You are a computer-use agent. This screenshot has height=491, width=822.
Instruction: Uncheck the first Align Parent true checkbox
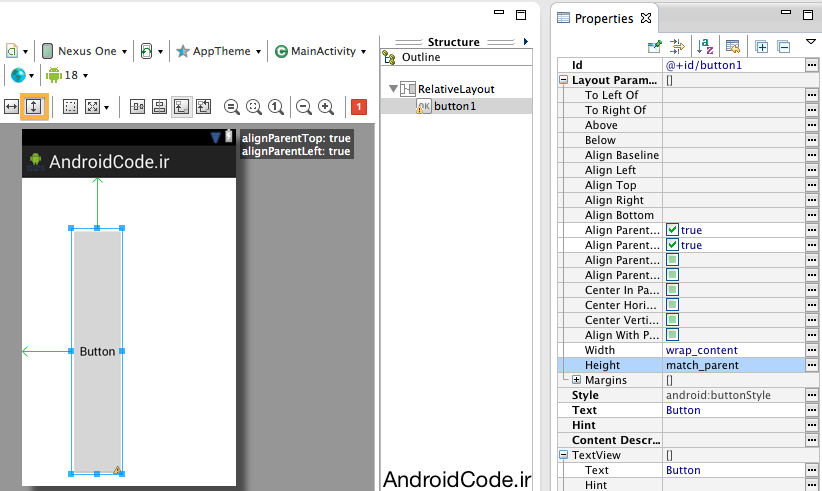pos(673,230)
